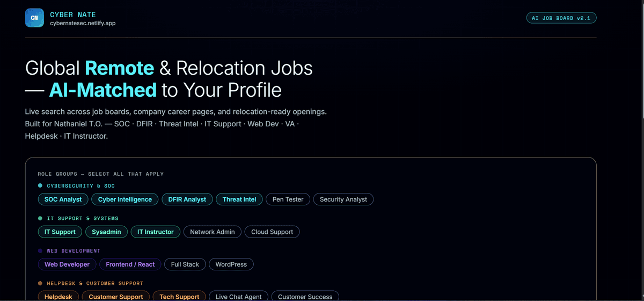The height and width of the screenshot is (301, 644).
Task: Toggle the Tech Support chip
Action: tap(179, 297)
